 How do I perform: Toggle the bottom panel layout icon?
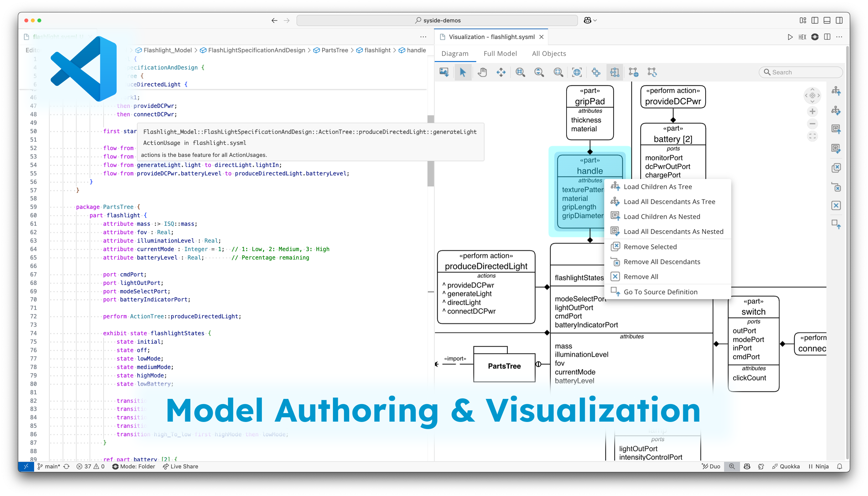827,20
